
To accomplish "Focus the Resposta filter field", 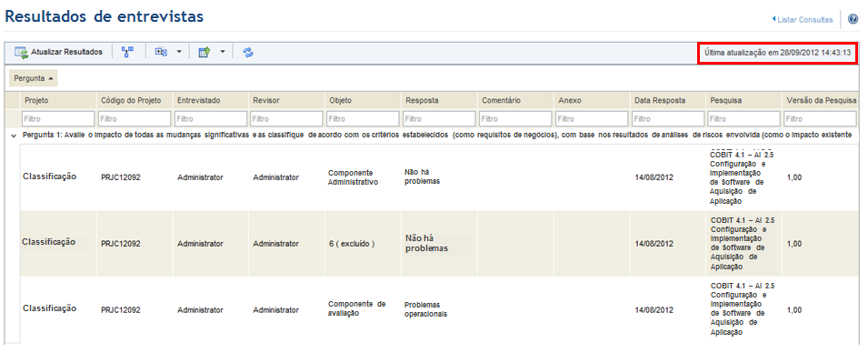I will coord(440,118).
